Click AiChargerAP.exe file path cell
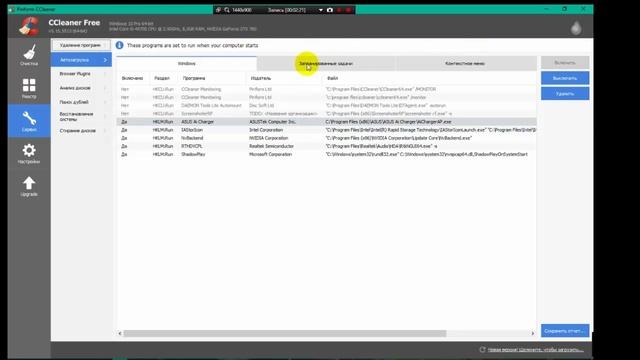Viewport: 640px width, 360px height. pos(388,122)
